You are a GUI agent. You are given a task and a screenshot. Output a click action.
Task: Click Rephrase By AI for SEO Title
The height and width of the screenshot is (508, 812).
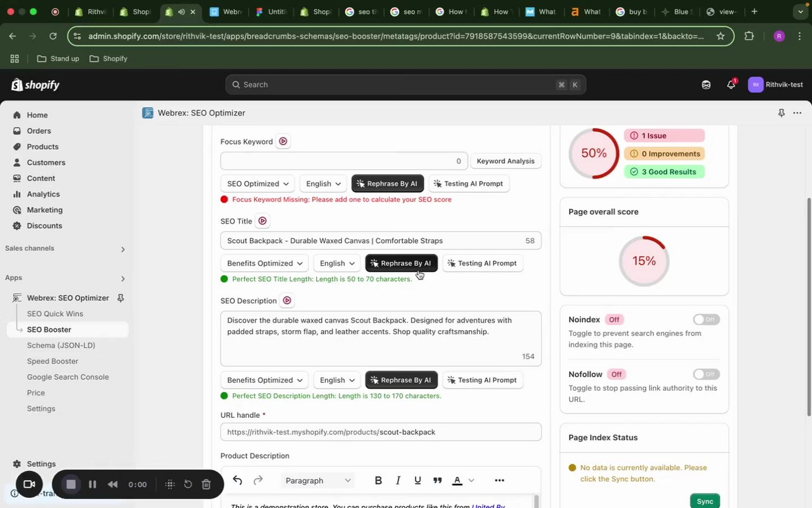(402, 263)
